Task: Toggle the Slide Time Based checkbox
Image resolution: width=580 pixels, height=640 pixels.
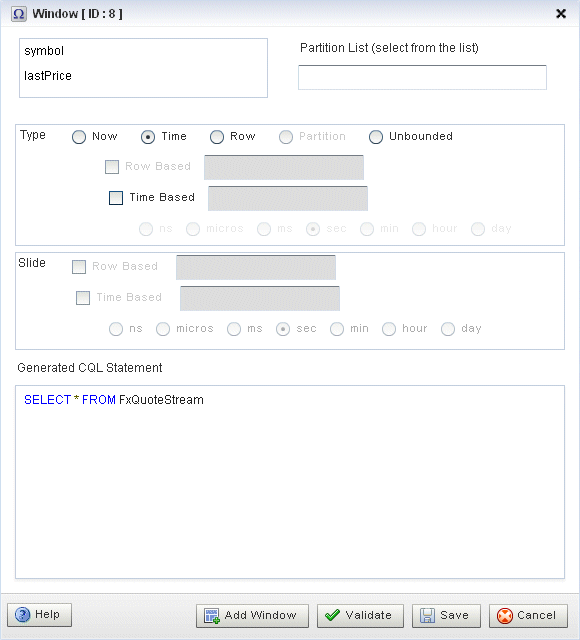Action: tap(83, 298)
